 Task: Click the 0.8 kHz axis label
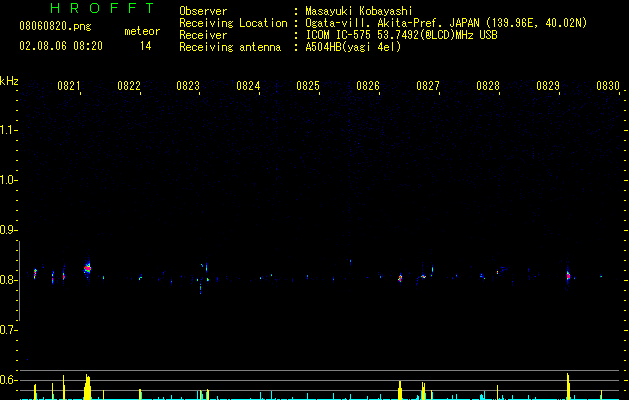(8, 280)
